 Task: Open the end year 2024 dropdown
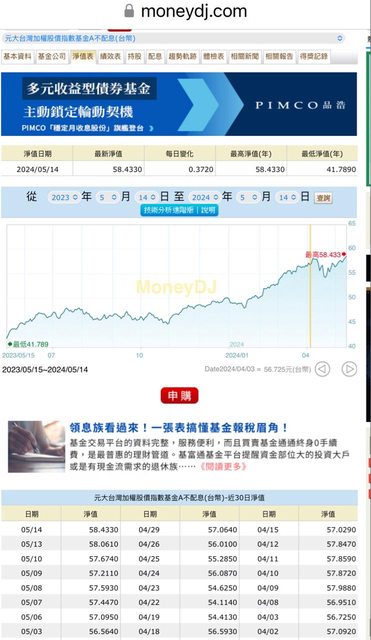coord(204,198)
